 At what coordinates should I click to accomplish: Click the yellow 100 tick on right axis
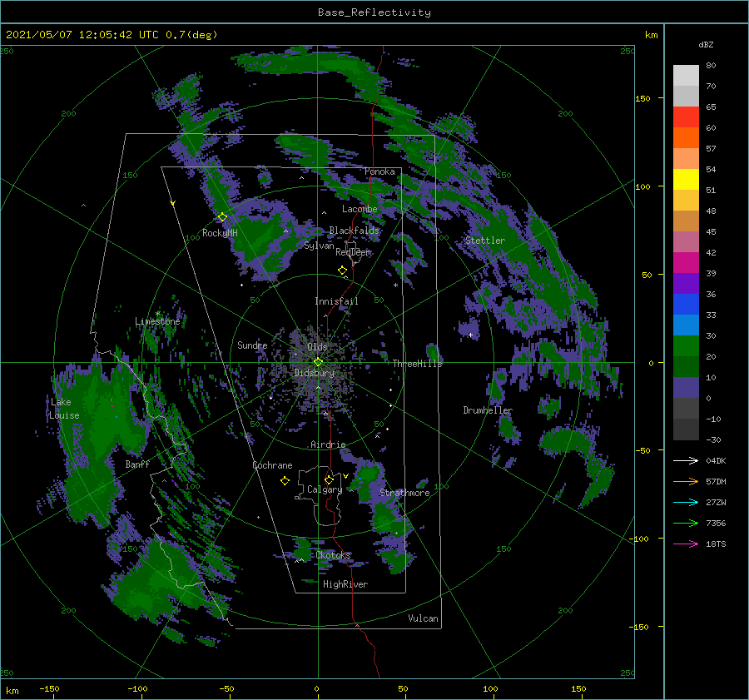click(x=642, y=186)
